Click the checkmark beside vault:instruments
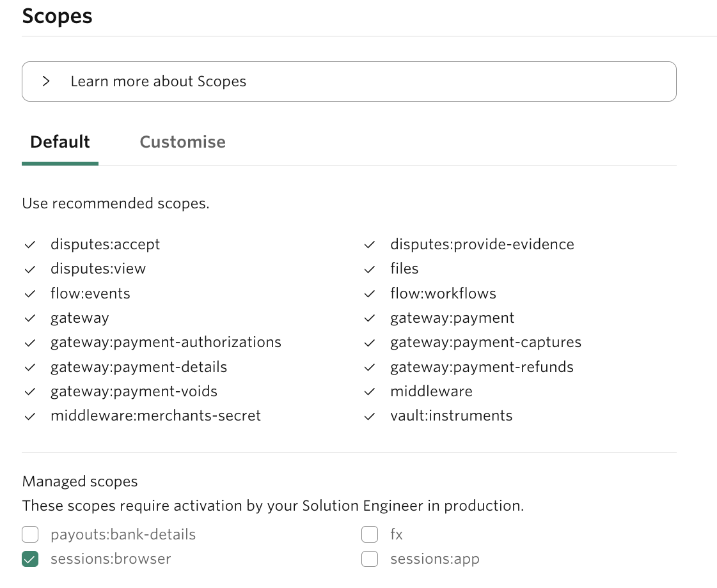 click(x=369, y=416)
